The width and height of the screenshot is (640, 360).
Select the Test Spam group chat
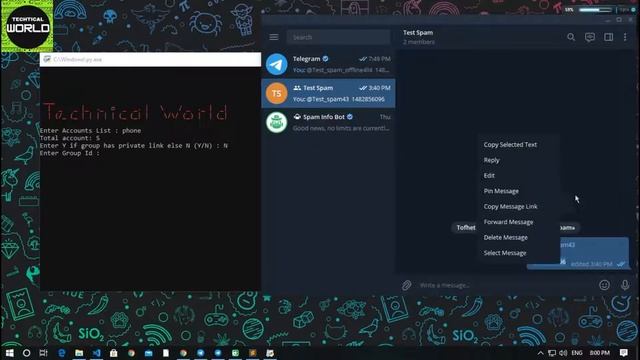[x=328, y=93]
